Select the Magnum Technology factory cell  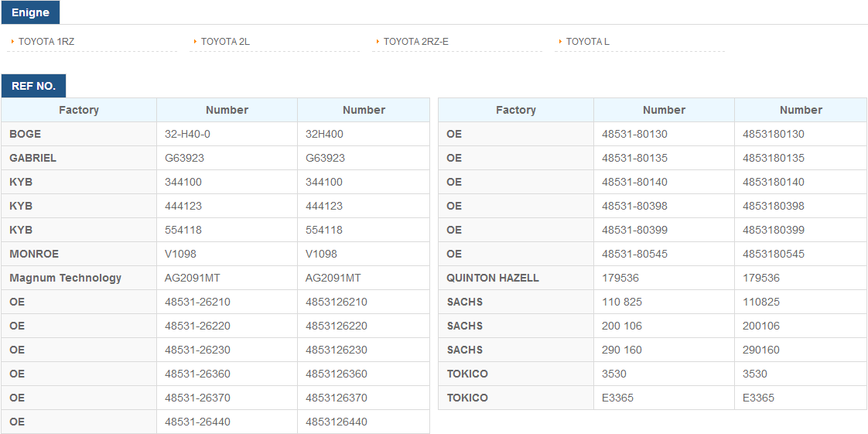pos(79,278)
